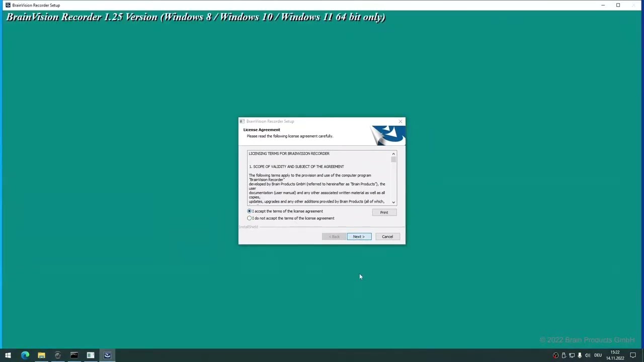This screenshot has height=362, width=644.
Task: Click the license text scroll down arrow
Action: (393, 202)
